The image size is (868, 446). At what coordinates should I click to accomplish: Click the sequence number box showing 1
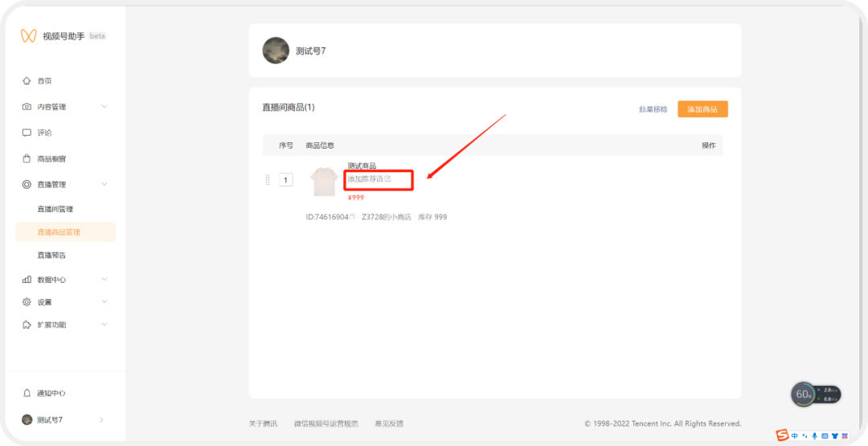click(285, 180)
